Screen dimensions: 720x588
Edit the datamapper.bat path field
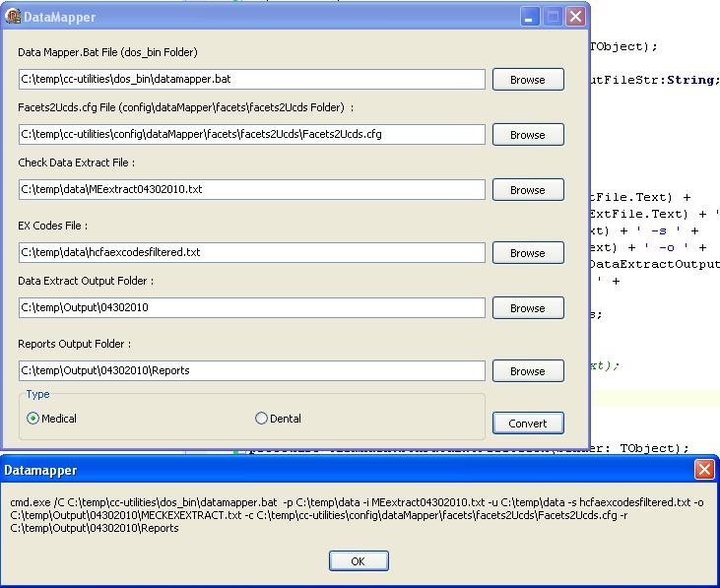click(251, 80)
